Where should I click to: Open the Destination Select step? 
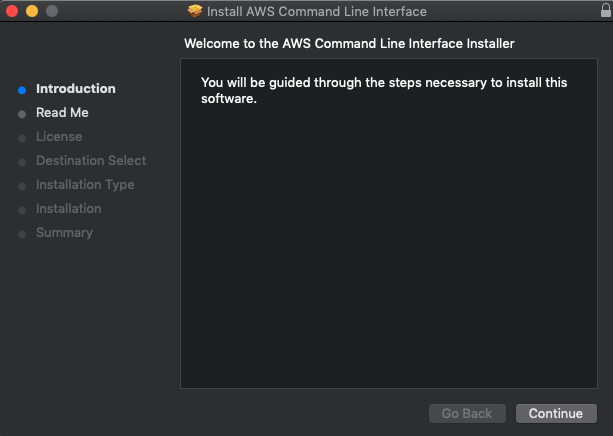point(91,160)
